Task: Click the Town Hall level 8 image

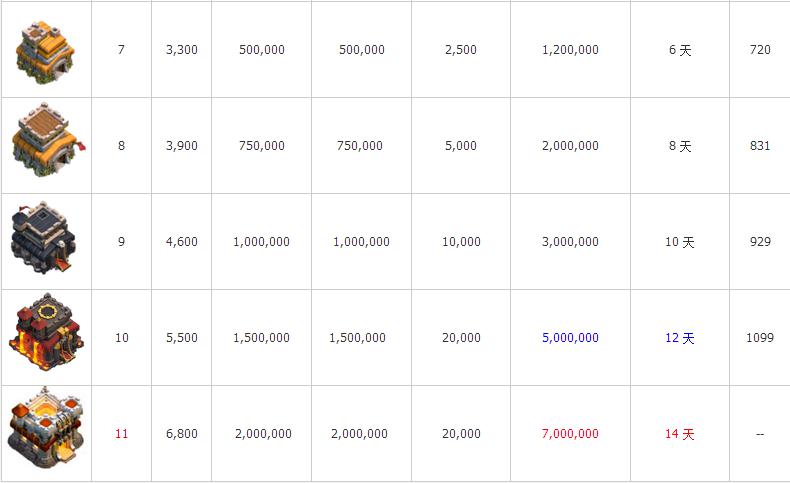Action: coord(49,140)
